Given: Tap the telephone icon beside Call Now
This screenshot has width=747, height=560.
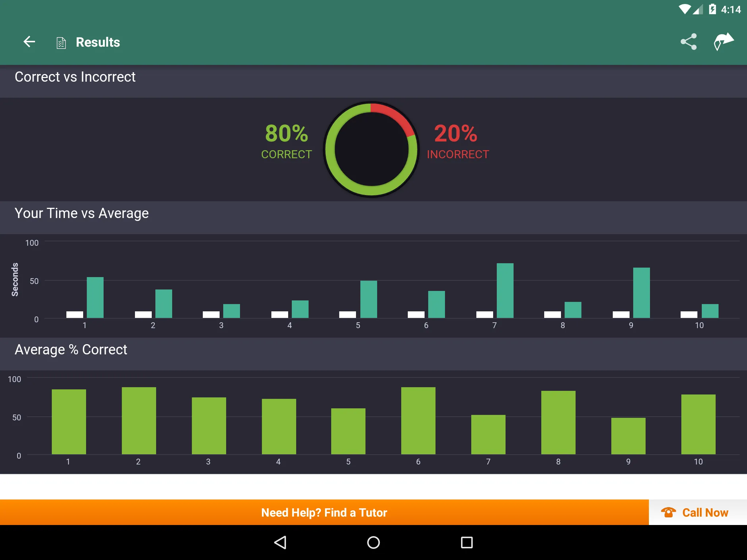Looking at the screenshot, I should (668, 512).
